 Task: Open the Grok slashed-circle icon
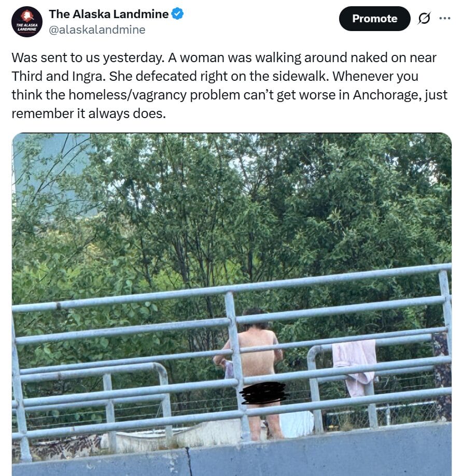424,19
